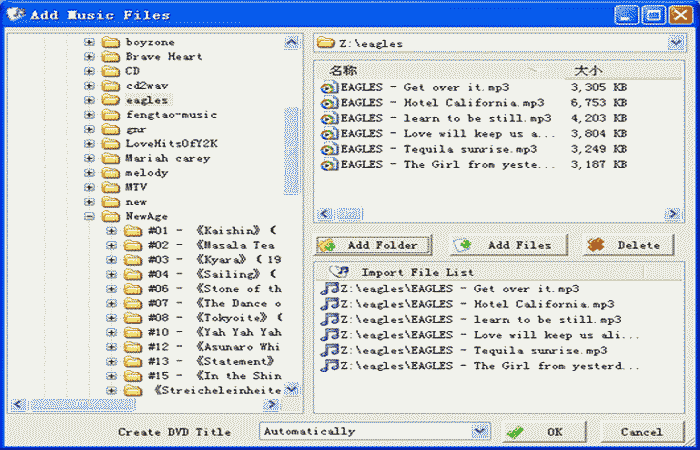Collapse the NewAge folder tree node

pyautogui.click(x=89, y=216)
